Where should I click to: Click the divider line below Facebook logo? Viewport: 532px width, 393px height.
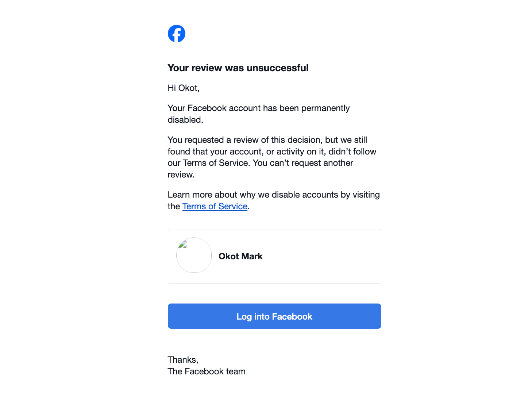click(x=274, y=51)
